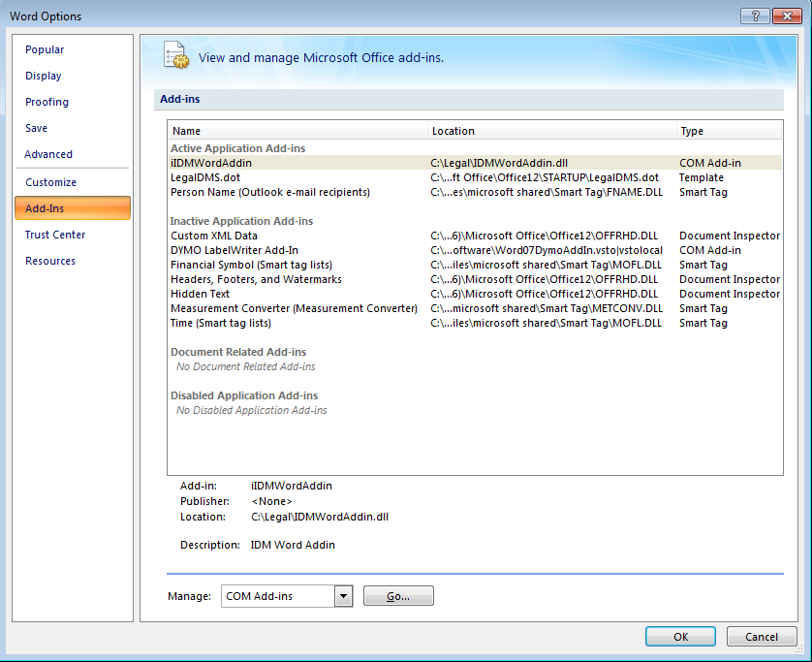Click the Help question mark button
Screen dimensions: 812x662
pos(754,16)
